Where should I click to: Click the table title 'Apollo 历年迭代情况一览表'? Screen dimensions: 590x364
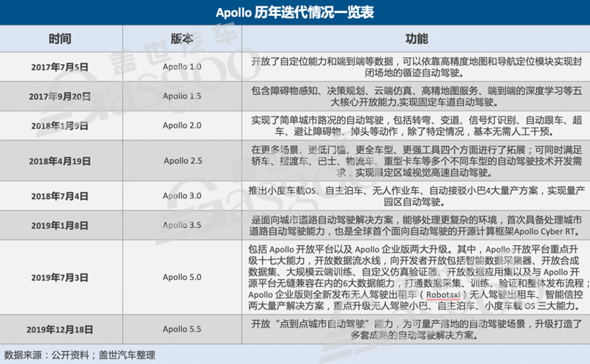[294, 12]
